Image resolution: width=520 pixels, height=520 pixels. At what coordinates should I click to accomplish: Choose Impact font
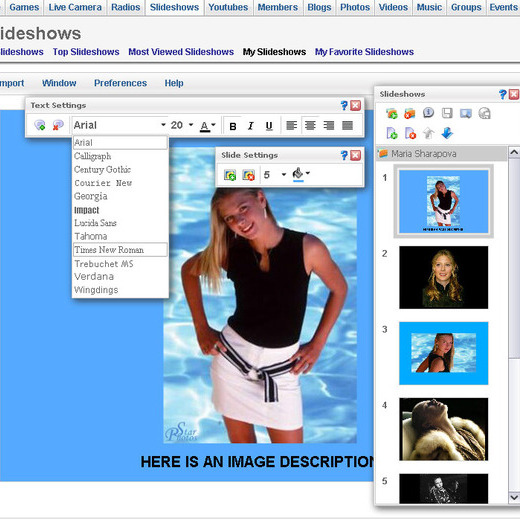point(120,210)
